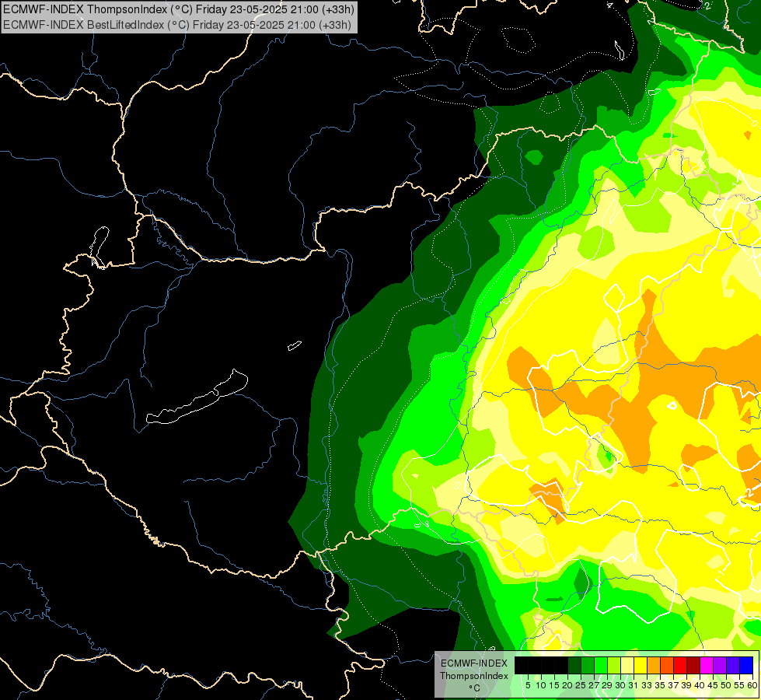Pick the indigo 50–55 legend swatch

[x=733, y=665]
